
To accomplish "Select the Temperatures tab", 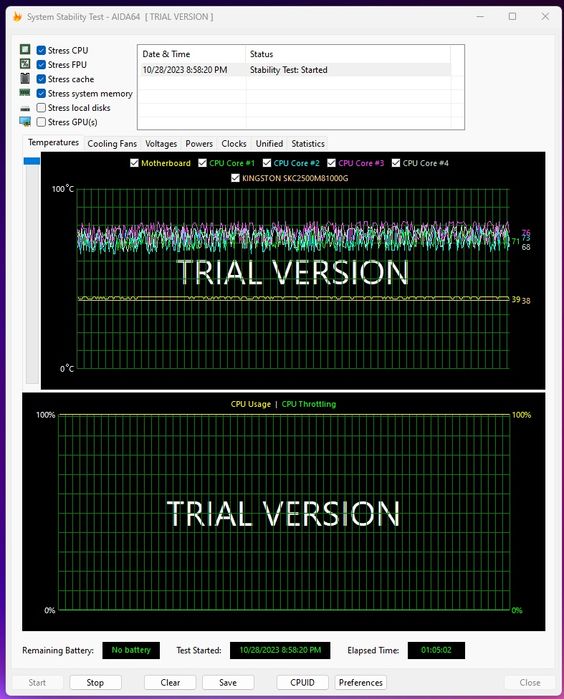I will pyautogui.click(x=53, y=143).
